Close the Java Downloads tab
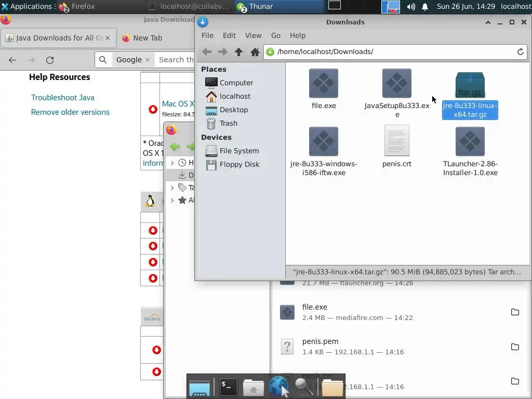Viewport: 532px width, 399px height. point(108,38)
